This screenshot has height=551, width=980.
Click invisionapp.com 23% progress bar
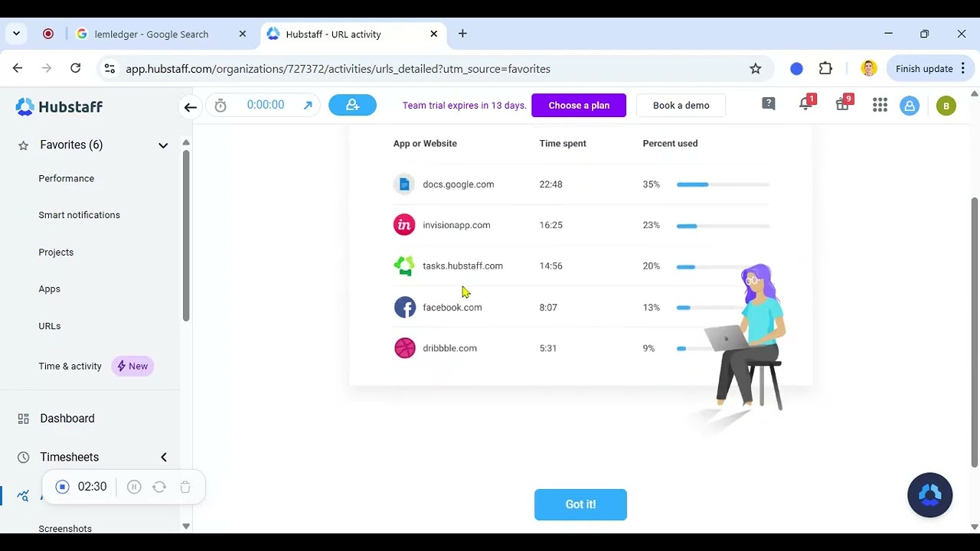pyautogui.click(x=723, y=226)
